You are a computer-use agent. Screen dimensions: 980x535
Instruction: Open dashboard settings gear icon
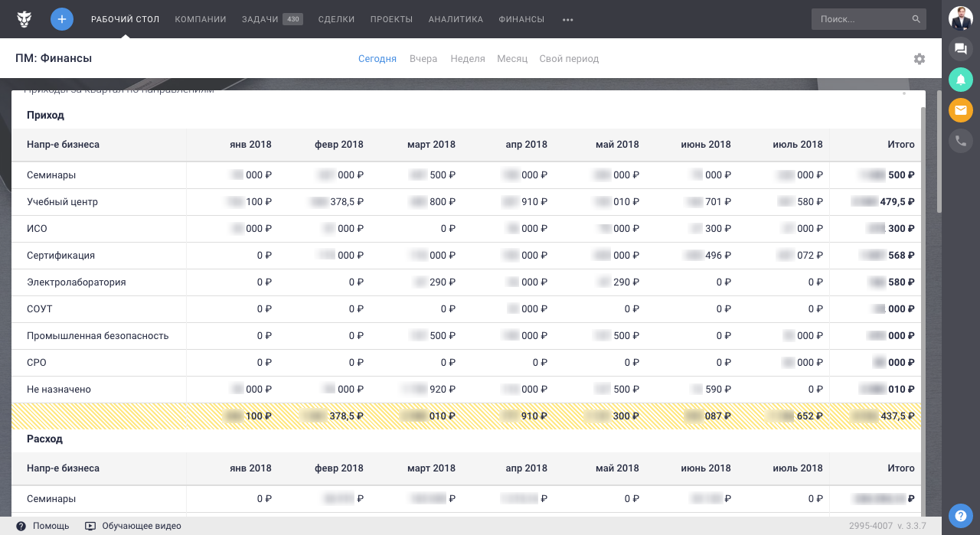[920, 59]
